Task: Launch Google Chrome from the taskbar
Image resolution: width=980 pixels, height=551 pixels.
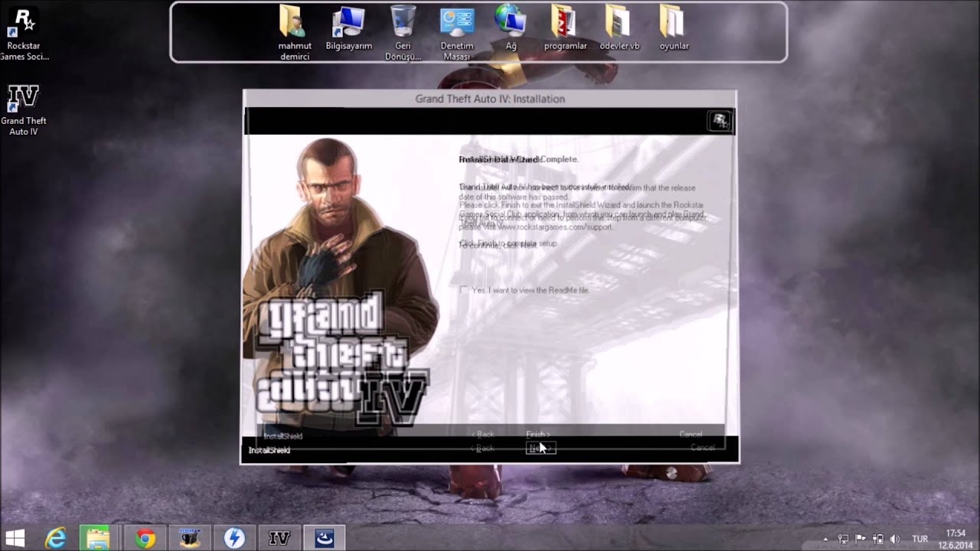Action: click(x=145, y=538)
